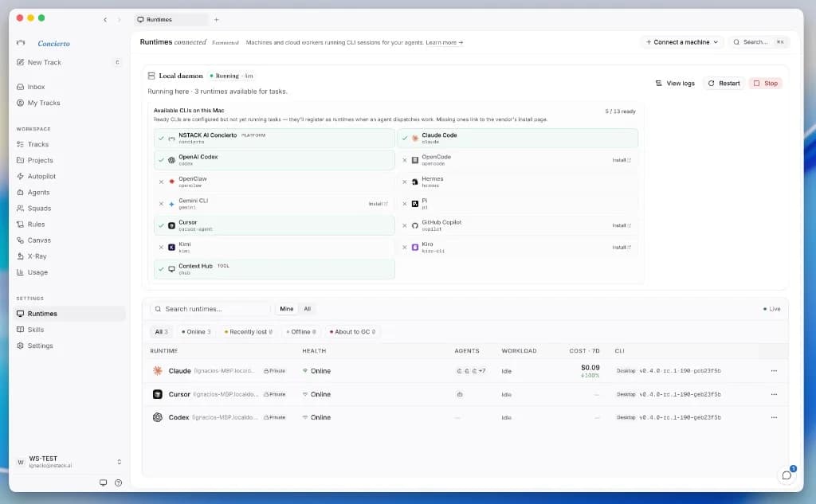This screenshot has width=816, height=504.
Task: Open more options for the Cursor runtime
Action: (774, 394)
